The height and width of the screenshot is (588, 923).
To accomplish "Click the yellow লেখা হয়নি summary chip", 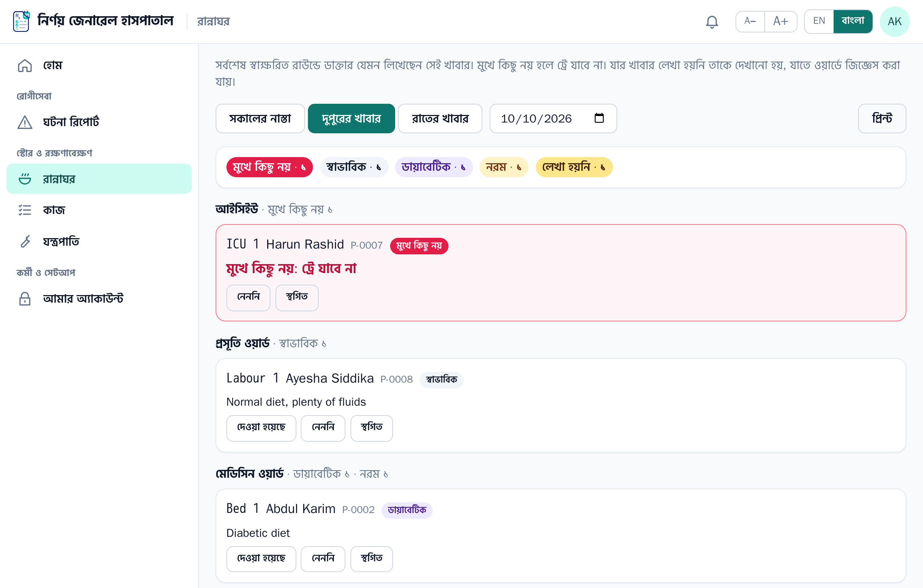I will [x=574, y=168].
